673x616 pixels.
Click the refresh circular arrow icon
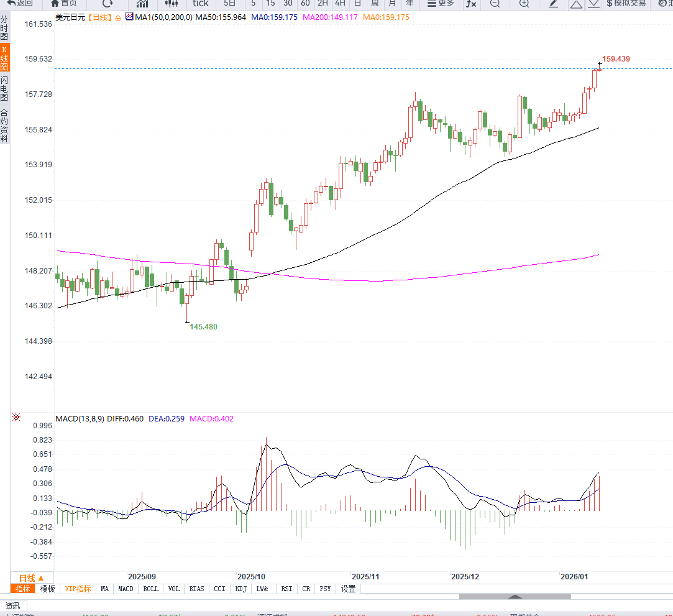108,4
